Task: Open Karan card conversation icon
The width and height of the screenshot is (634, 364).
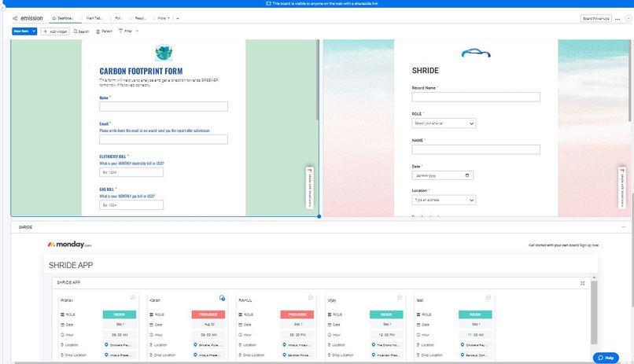Action: point(222,298)
